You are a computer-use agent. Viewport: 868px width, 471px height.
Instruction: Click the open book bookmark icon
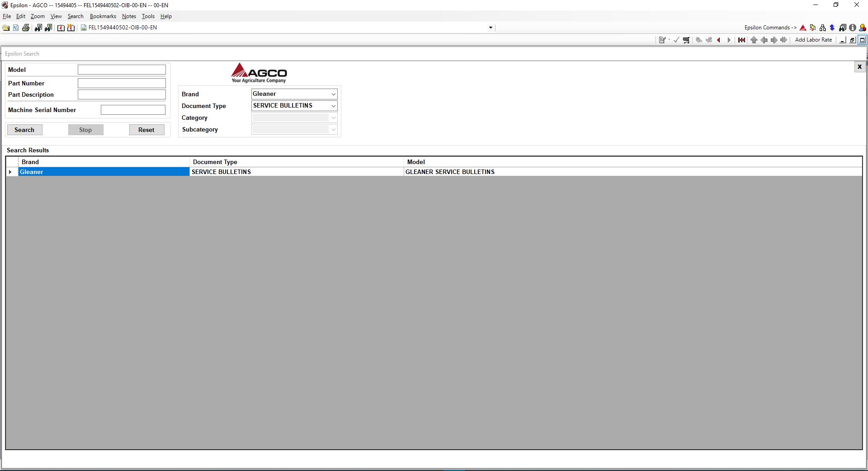[x=61, y=28]
